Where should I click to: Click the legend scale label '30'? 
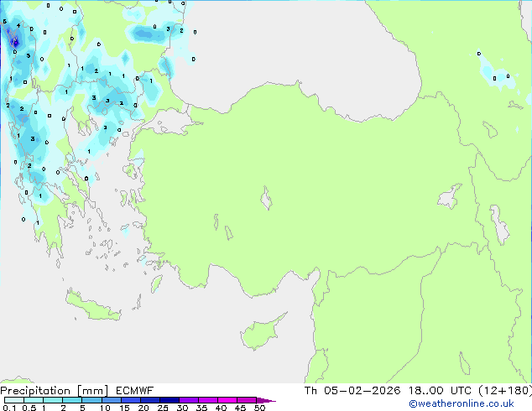click(182, 408)
